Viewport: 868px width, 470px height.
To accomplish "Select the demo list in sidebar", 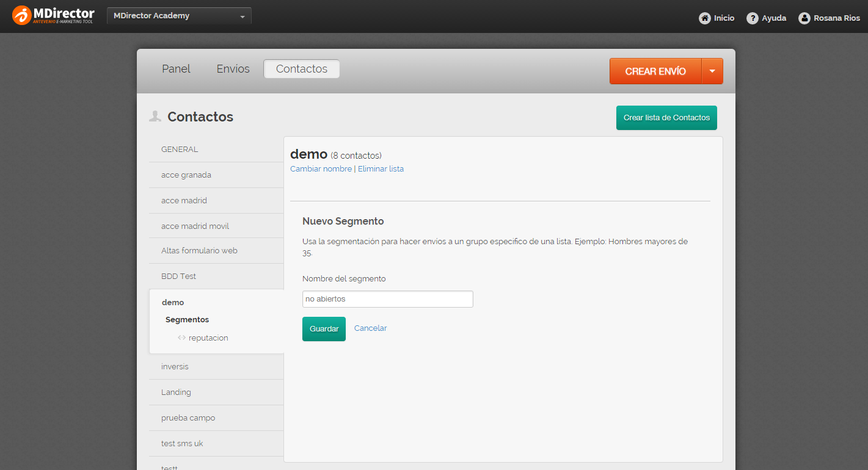I will [x=173, y=302].
